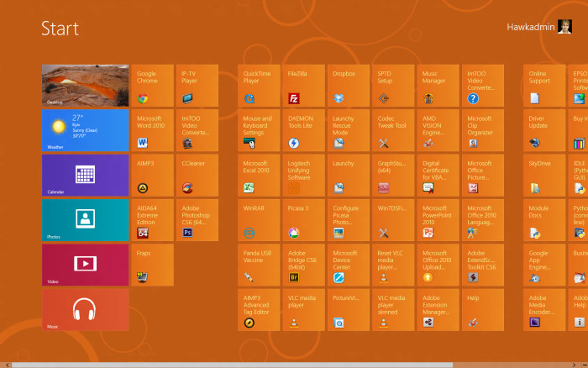Open the Music tile with headphones
The image size is (588, 368).
[x=85, y=310]
